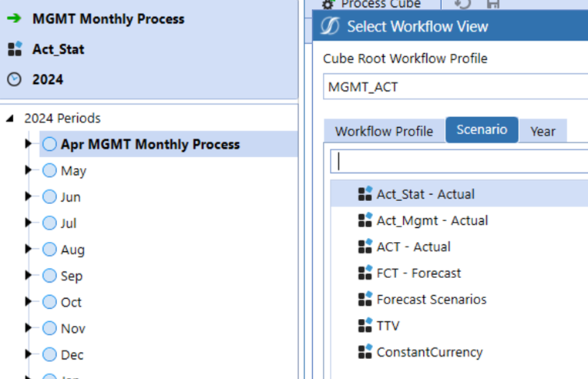Switch to the Workflow Profile tab

pyautogui.click(x=383, y=131)
